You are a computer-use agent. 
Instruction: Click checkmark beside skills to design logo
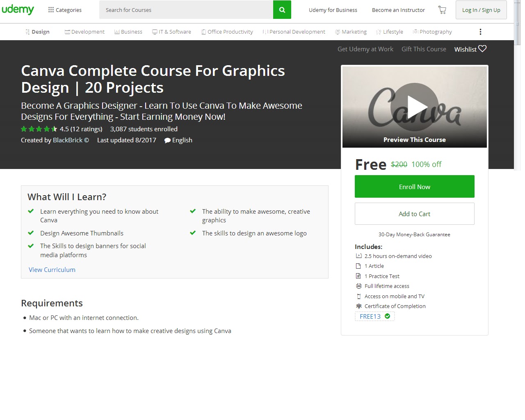(x=193, y=233)
